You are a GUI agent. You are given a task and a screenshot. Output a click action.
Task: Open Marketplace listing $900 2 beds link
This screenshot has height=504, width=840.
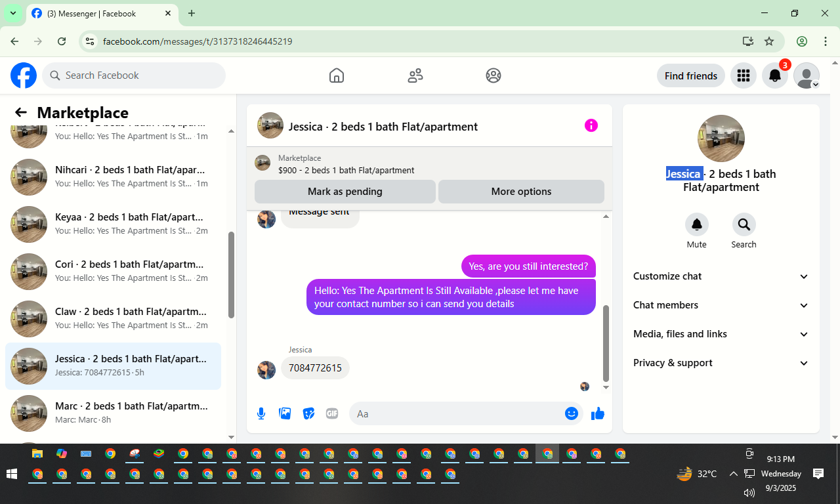(346, 170)
